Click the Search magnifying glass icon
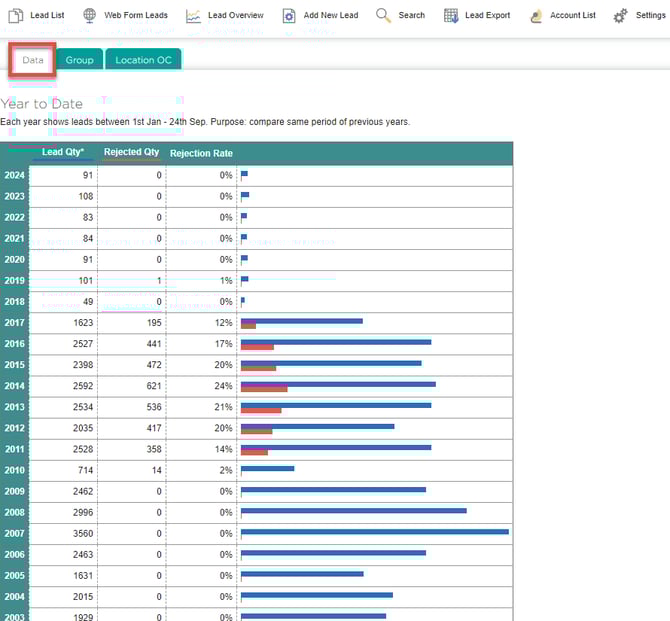 click(x=383, y=15)
